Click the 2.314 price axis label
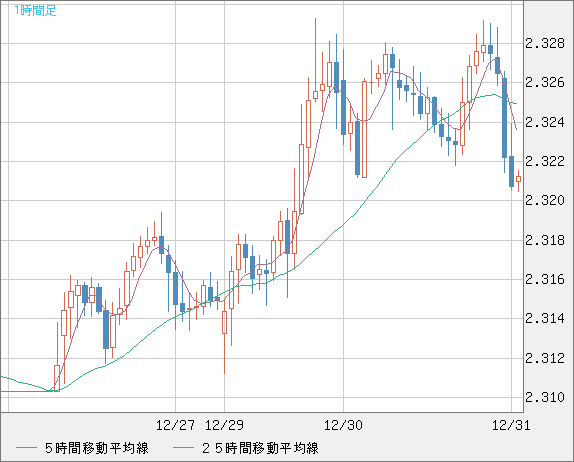574x462 pixels. [545, 318]
